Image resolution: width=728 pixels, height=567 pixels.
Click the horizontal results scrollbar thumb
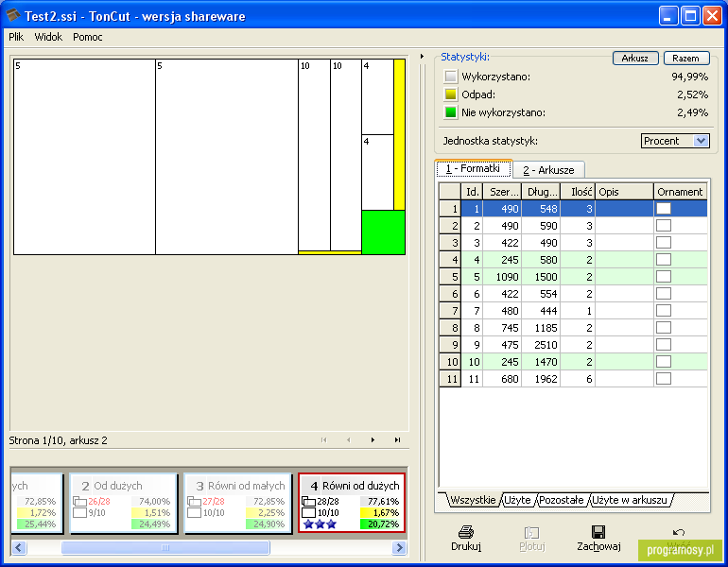(165, 547)
